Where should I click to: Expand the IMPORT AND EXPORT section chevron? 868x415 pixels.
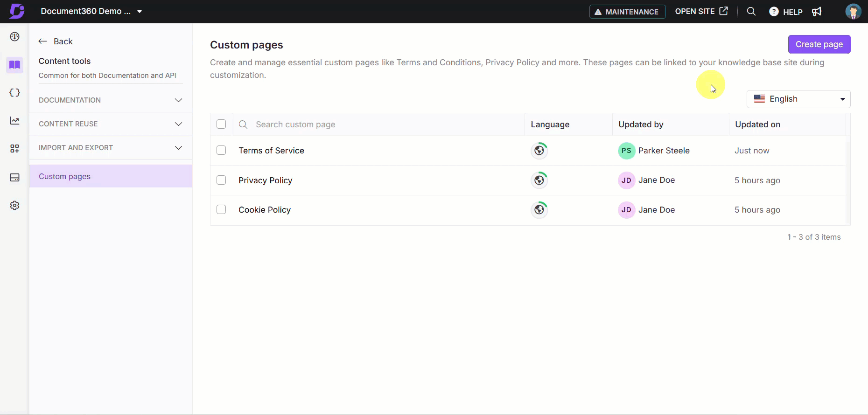[178, 148]
